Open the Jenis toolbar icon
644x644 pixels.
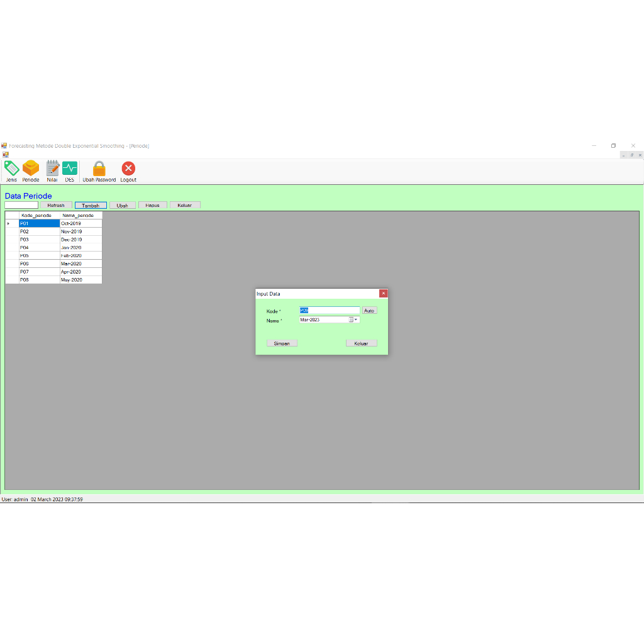point(11,171)
